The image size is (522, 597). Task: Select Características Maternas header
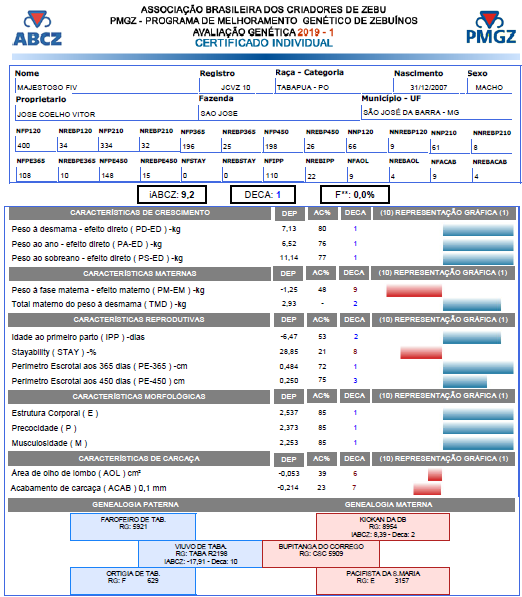click(140, 273)
